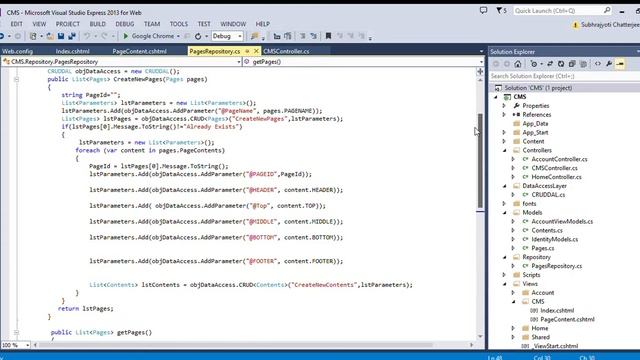Click Solution Explorer Show All Files icon

pos(583,64)
